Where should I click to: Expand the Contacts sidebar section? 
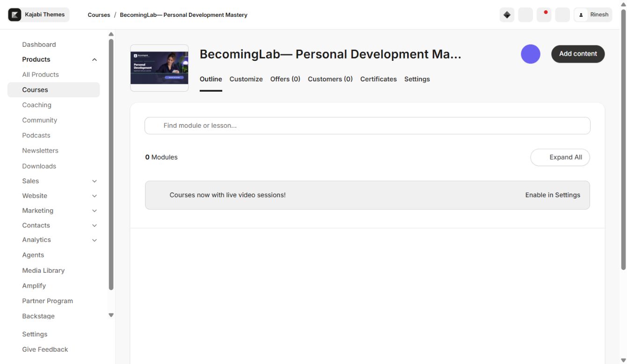coord(95,226)
